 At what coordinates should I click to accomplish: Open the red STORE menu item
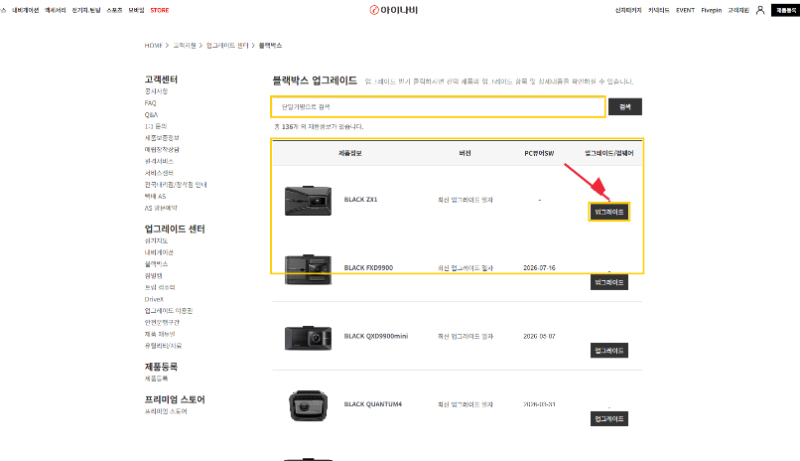160,10
